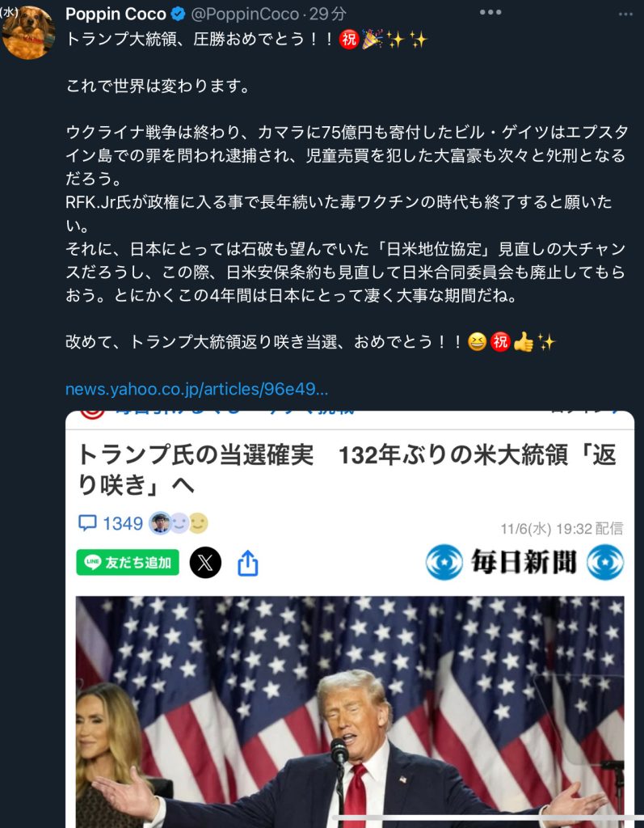The image size is (644, 828).
Task: Click the blue verified badge
Action: [179, 15]
